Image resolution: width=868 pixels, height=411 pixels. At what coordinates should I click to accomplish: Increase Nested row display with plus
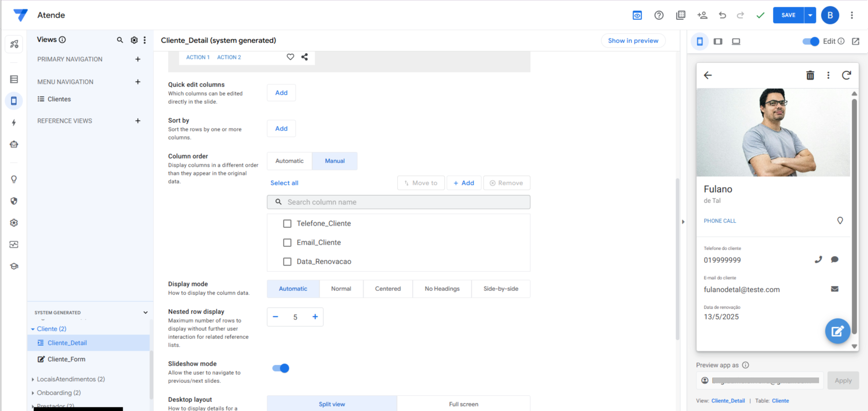click(x=315, y=317)
